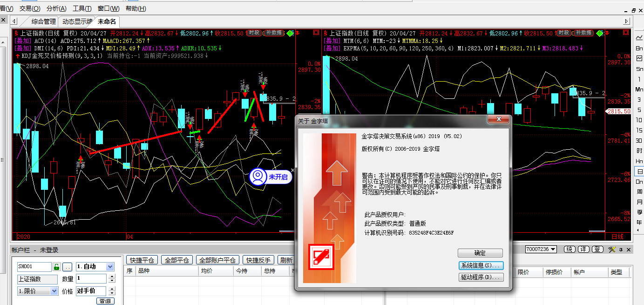Choose the Bn period in right sidebar
Image resolution: width=644 pixels, height=305 pixels.
[x=639, y=49]
